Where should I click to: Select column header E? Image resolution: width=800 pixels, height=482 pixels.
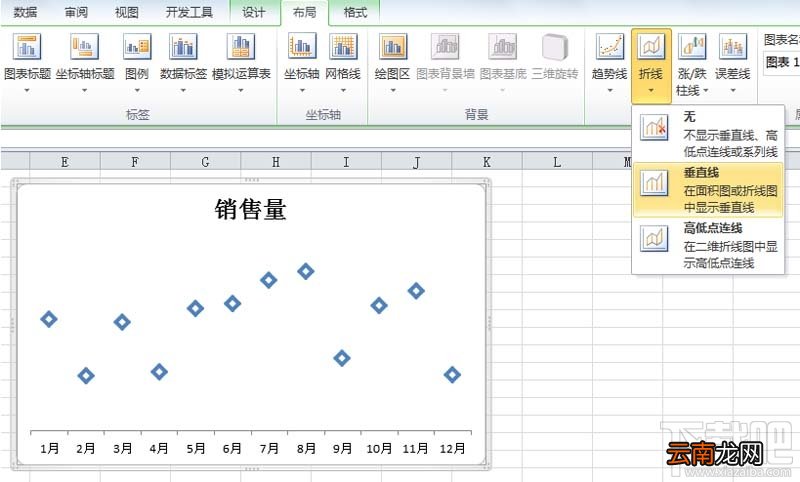pos(65,162)
